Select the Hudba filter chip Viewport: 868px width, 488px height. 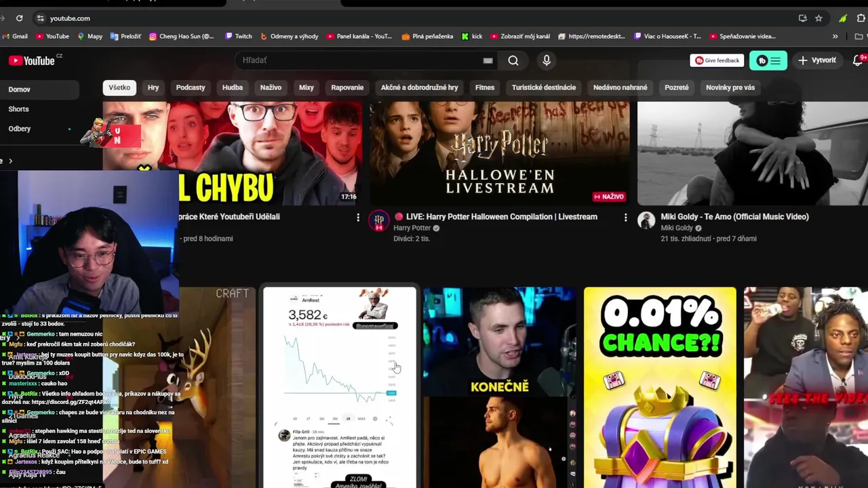[x=233, y=87]
